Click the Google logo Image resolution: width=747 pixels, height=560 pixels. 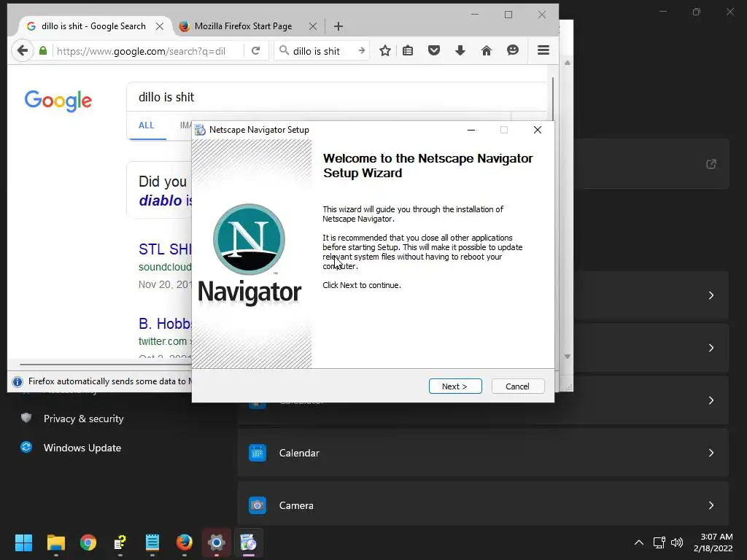pos(58,101)
